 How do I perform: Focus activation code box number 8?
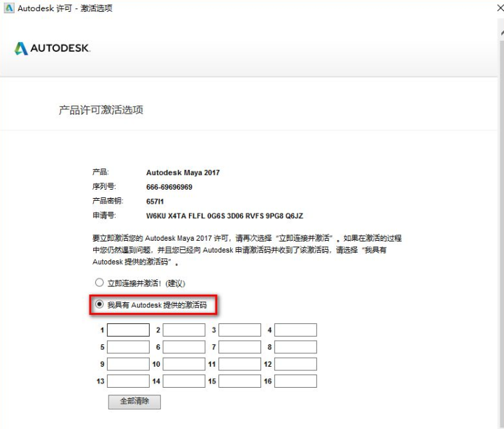point(295,347)
